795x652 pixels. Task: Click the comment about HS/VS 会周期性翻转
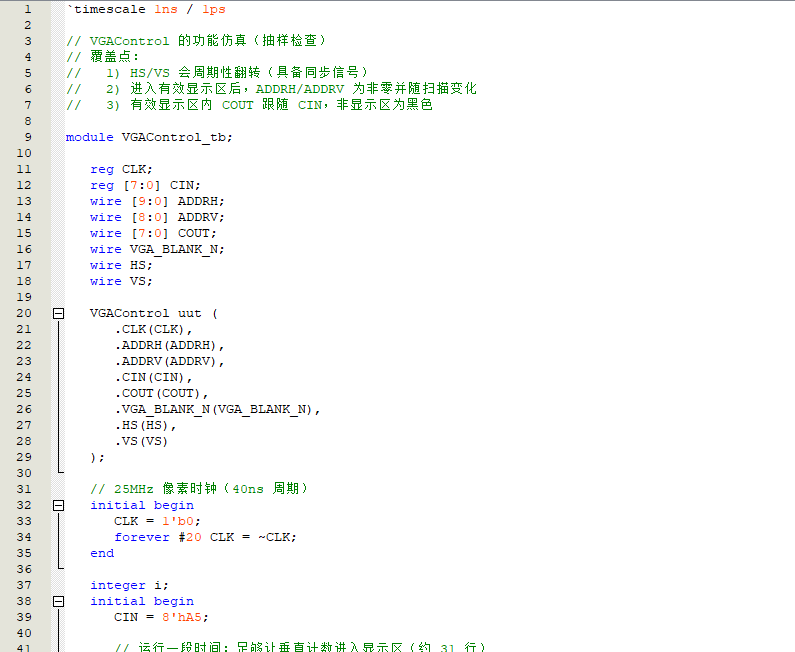(x=218, y=73)
